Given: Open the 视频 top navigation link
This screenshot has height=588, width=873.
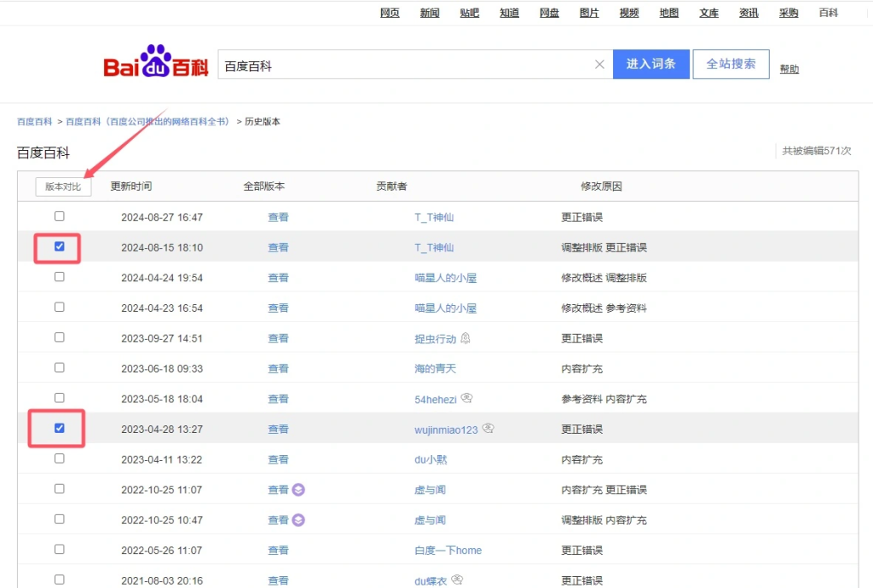Looking at the screenshot, I should 629,13.
